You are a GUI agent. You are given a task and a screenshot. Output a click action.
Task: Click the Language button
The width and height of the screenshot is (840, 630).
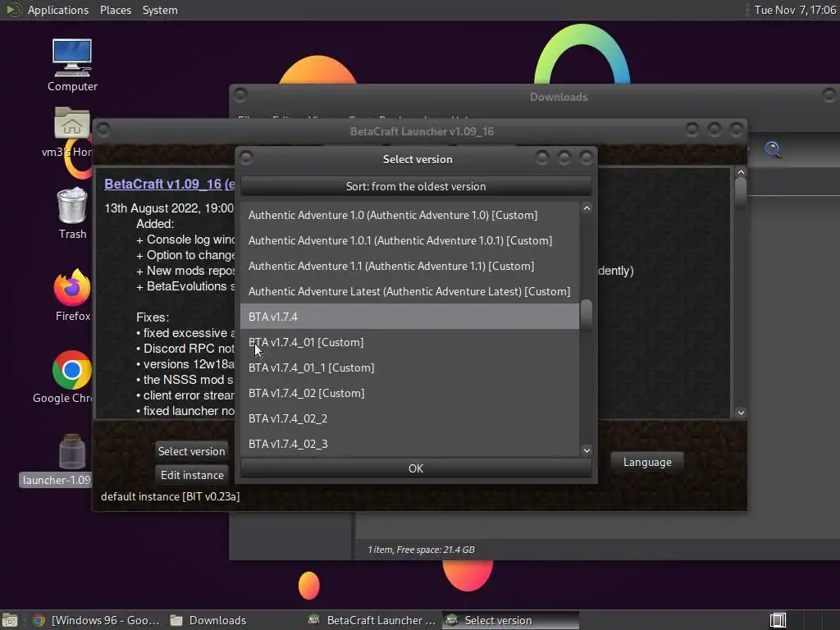(x=647, y=462)
